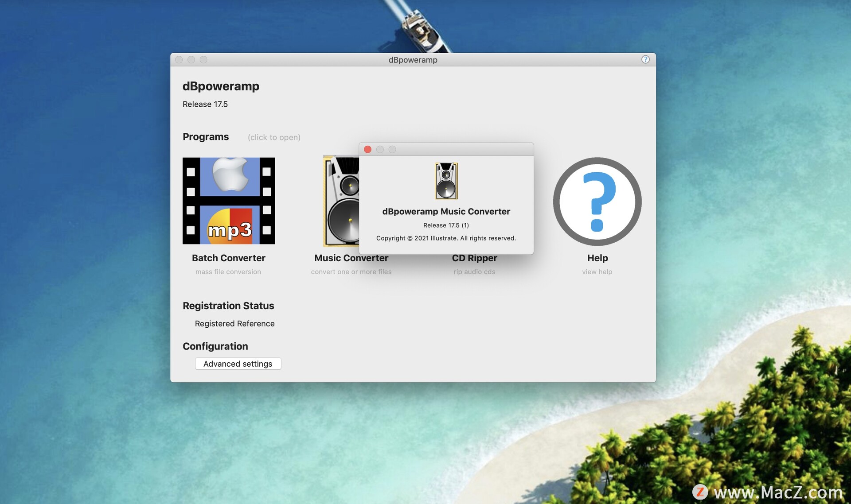This screenshot has width=851, height=504.
Task: Click the copyright 2021 Illustrate text
Action: (446, 238)
